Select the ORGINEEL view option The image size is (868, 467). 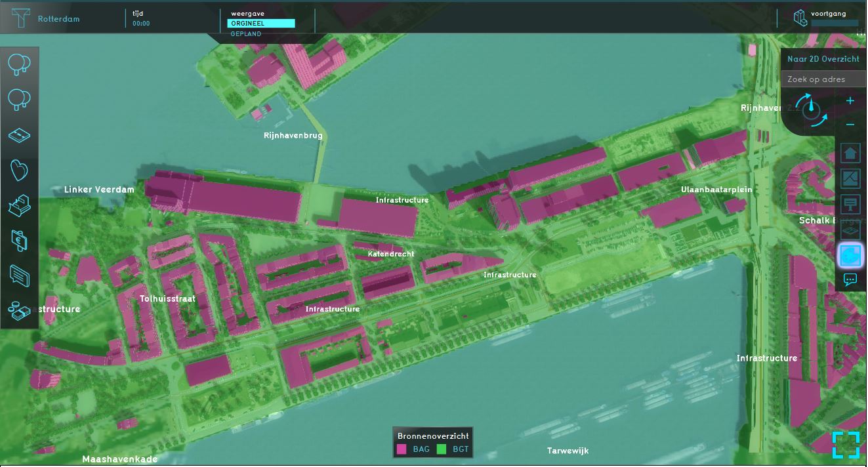[x=260, y=24]
